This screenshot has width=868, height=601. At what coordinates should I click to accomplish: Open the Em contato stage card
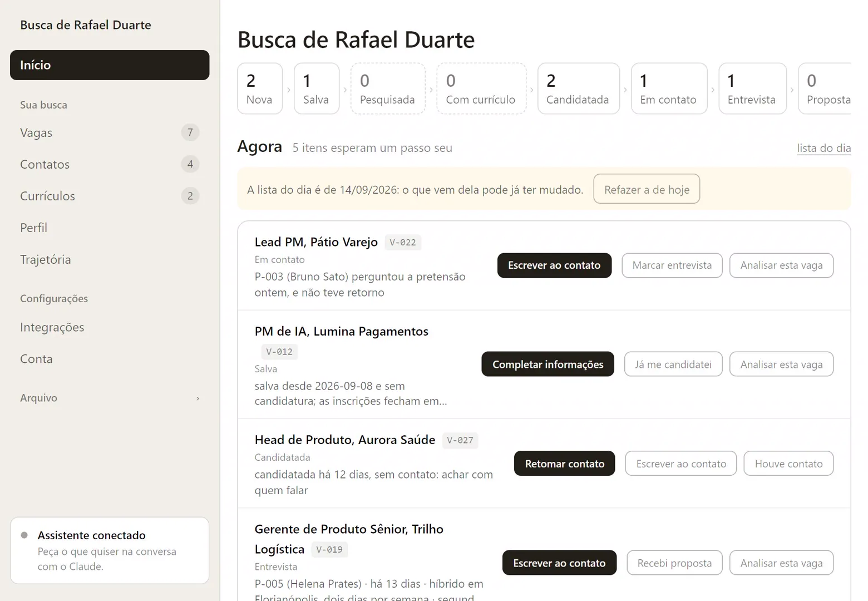pos(669,88)
